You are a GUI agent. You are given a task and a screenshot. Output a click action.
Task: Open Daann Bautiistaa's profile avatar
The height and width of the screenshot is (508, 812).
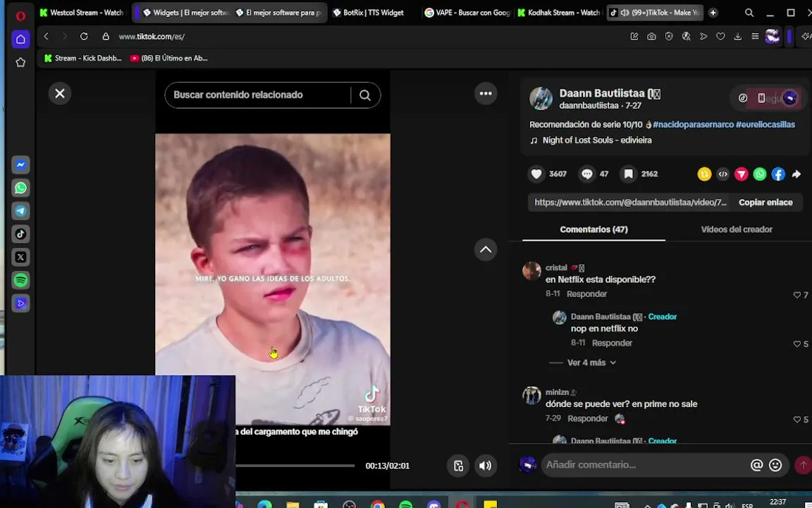pyautogui.click(x=541, y=98)
